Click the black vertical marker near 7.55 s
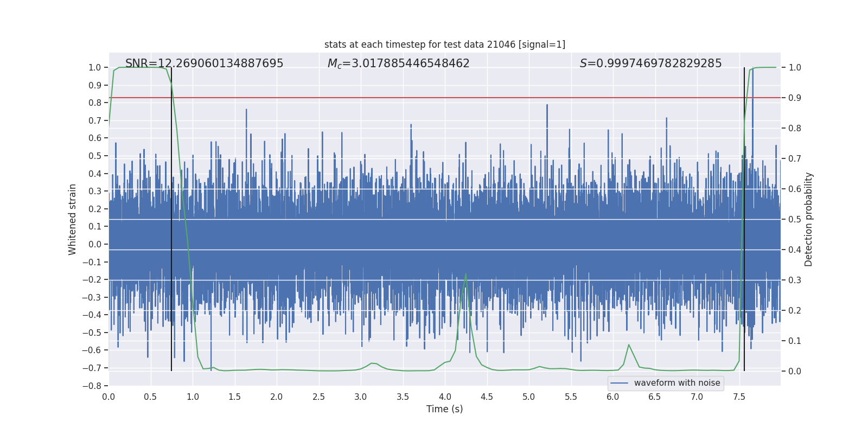Viewport: 868px width, 434px height. click(744, 219)
